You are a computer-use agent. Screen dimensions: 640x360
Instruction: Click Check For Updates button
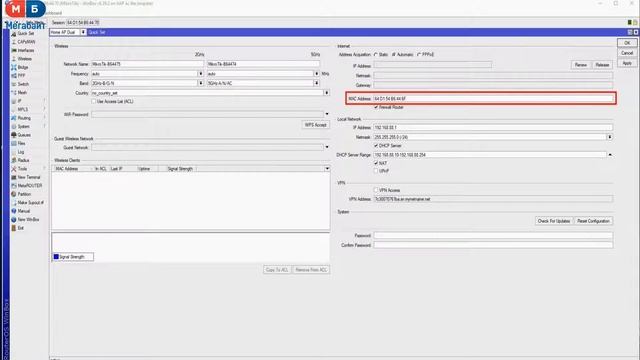coord(553,221)
